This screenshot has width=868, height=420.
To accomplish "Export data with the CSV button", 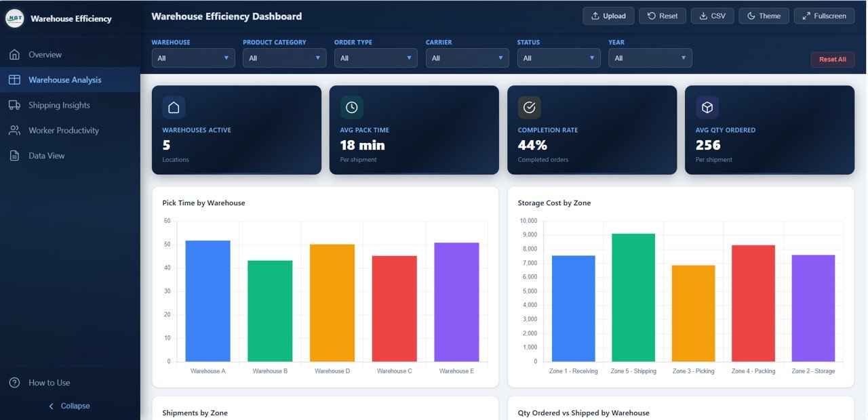I will coord(712,16).
